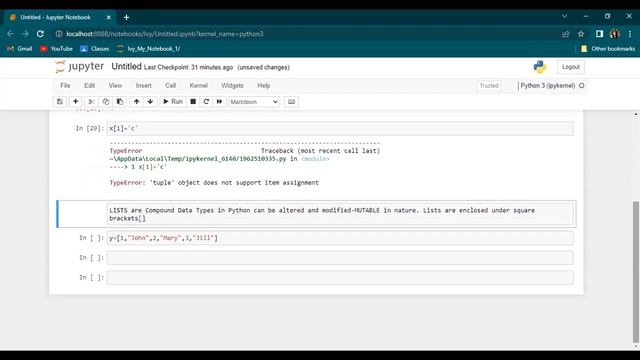Click the In [29]: prompt label
The height and width of the screenshot is (360, 640).
click(89, 129)
